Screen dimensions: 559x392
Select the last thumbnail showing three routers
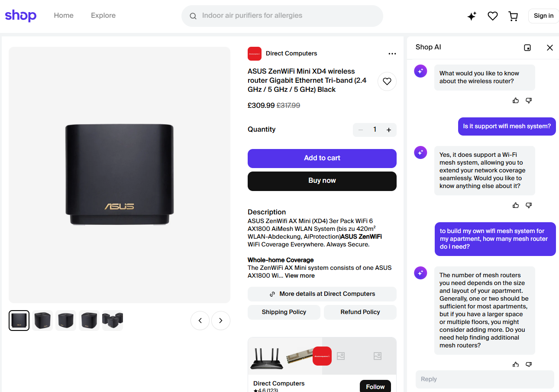(113, 321)
